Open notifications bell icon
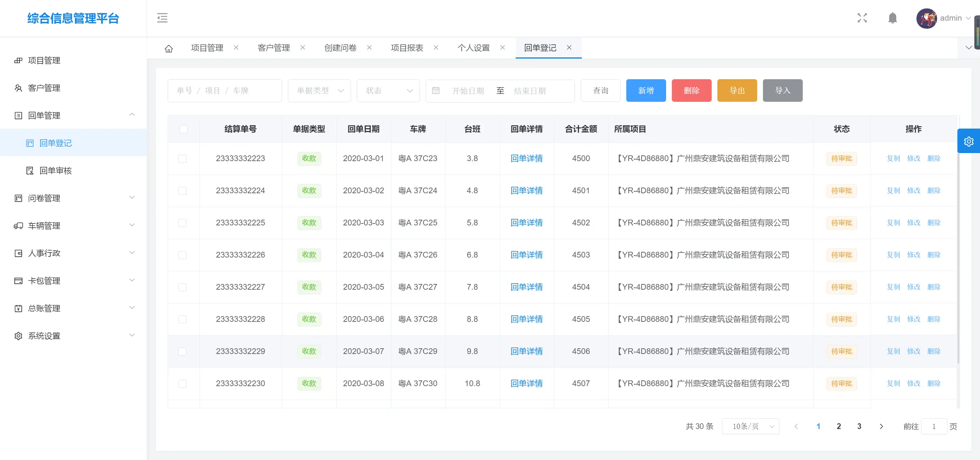Viewport: 980px width, 460px height. 892,18
